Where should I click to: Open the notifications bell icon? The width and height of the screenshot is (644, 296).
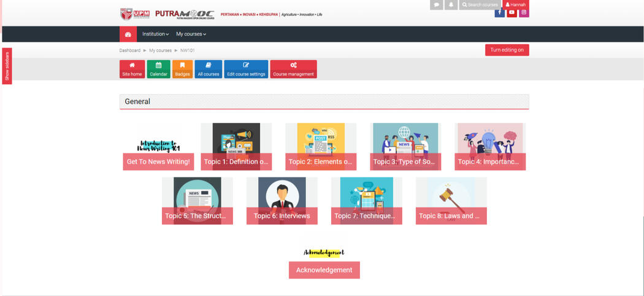click(x=451, y=5)
